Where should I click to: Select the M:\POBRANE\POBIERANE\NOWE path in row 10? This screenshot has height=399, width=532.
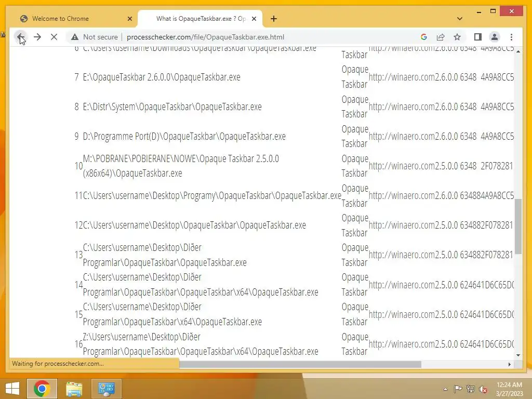(x=181, y=166)
